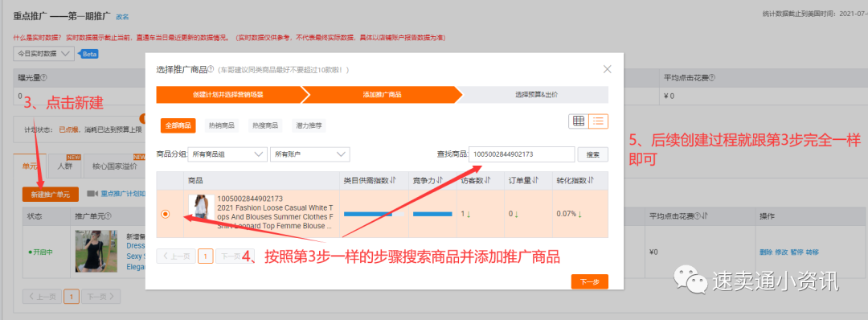Click product ID 1005002844902173 in table row
This screenshot has width=868, height=320.
[250, 199]
